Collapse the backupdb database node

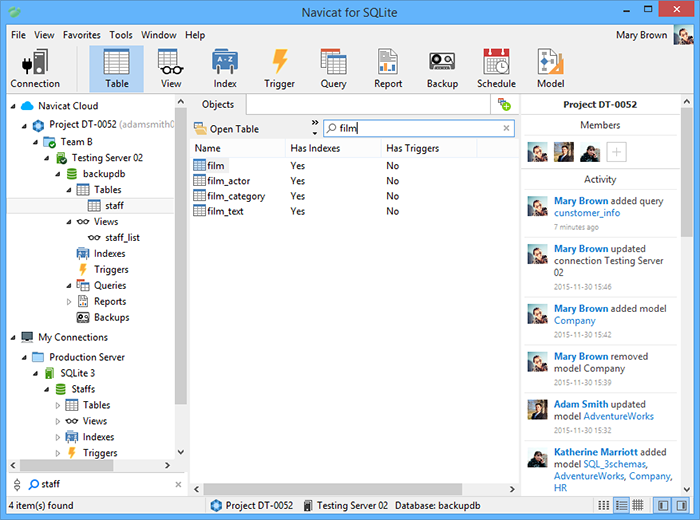pos(58,175)
